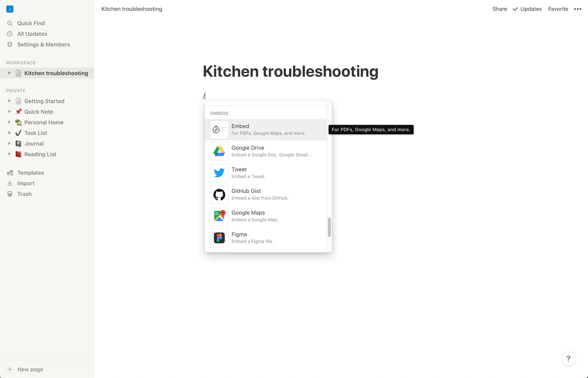Open the Templates section
This screenshot has width=588, height=378.
[x=30, y=172]
